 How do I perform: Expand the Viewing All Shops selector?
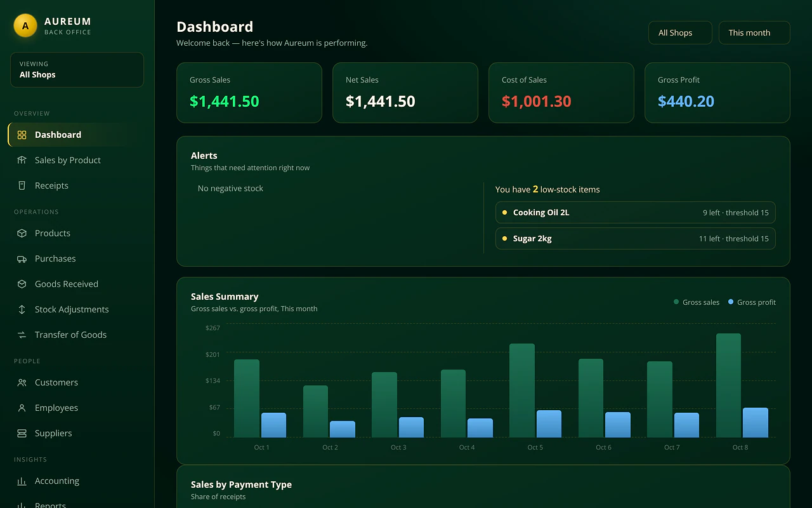coord(77,70)
